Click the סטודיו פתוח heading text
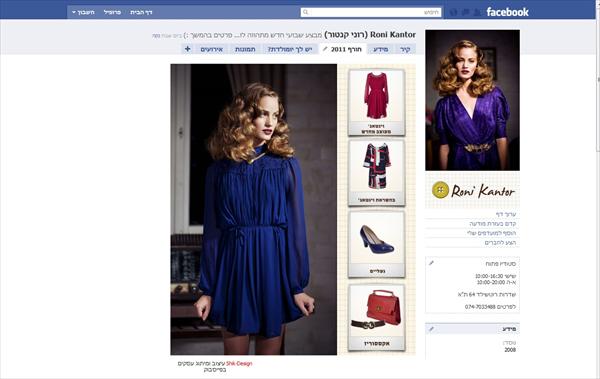Screen dimensions: 600x379 [501, 264]
